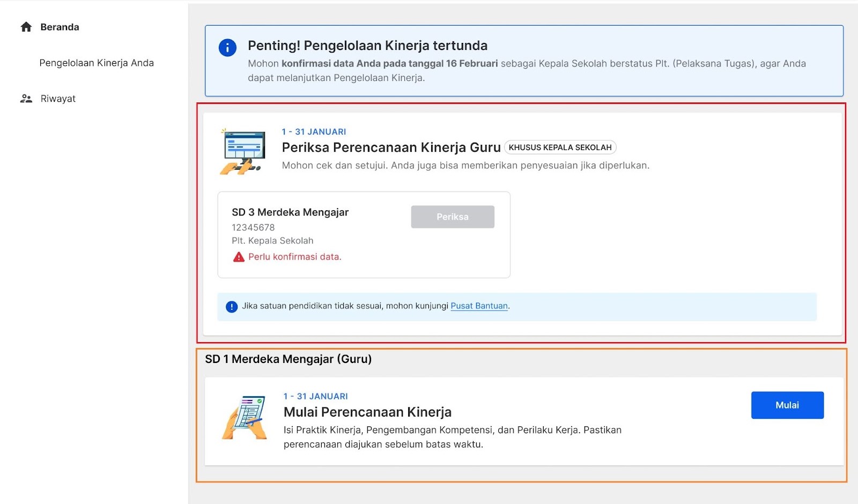Screen dimensions: 858x504
Task: Click the Penting! Pengelolaan Kinerja tertunda heading
Action: 368,46
